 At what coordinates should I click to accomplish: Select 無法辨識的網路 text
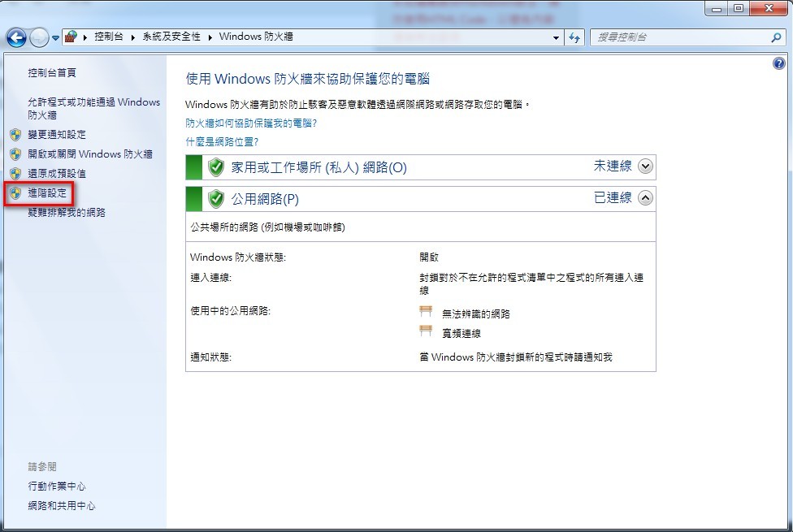click(x=476, y=314)
